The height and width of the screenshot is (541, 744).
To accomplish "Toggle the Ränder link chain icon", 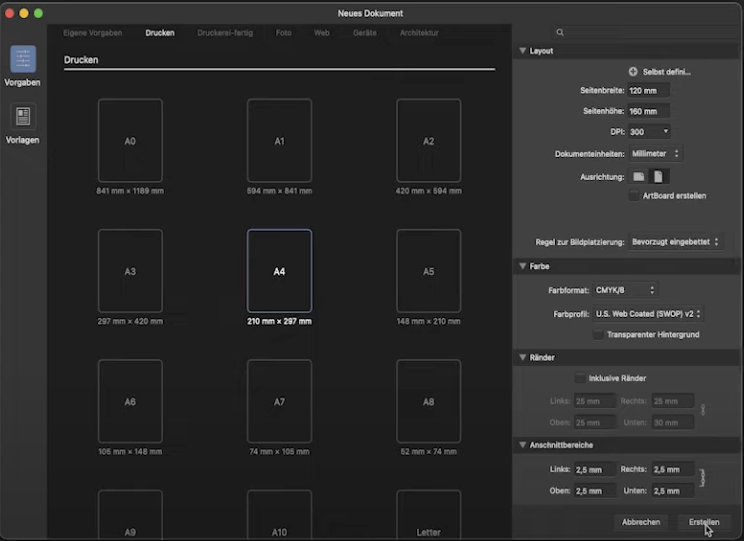I will pyautogui.click(x=703, y=410).
